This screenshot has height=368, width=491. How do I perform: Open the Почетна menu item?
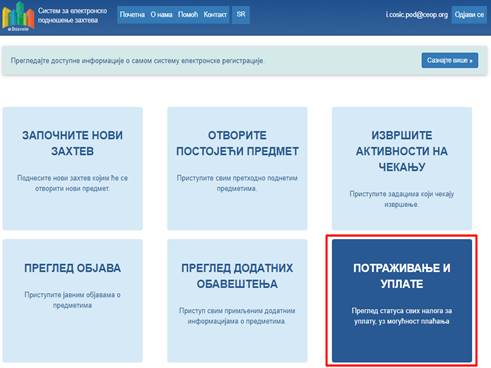pos(132,15)
